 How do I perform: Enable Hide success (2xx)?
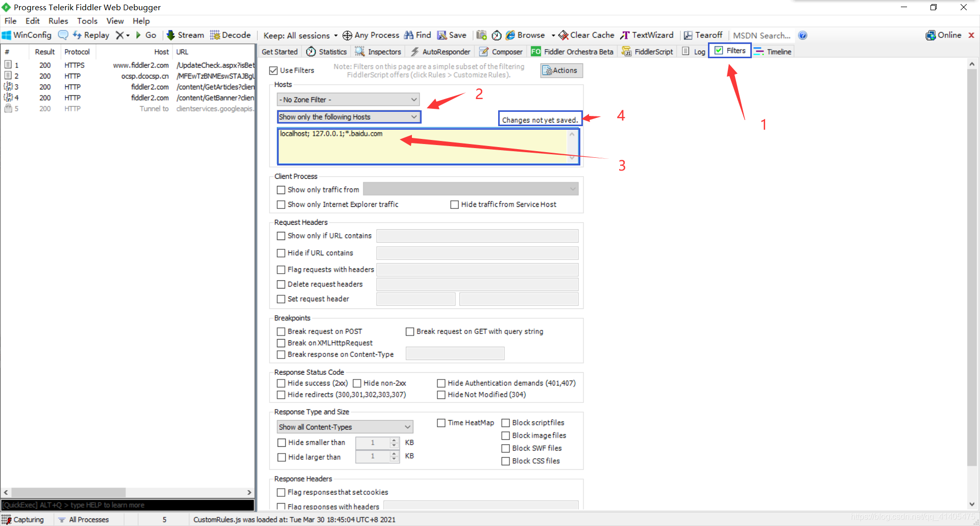coord(281,384)
